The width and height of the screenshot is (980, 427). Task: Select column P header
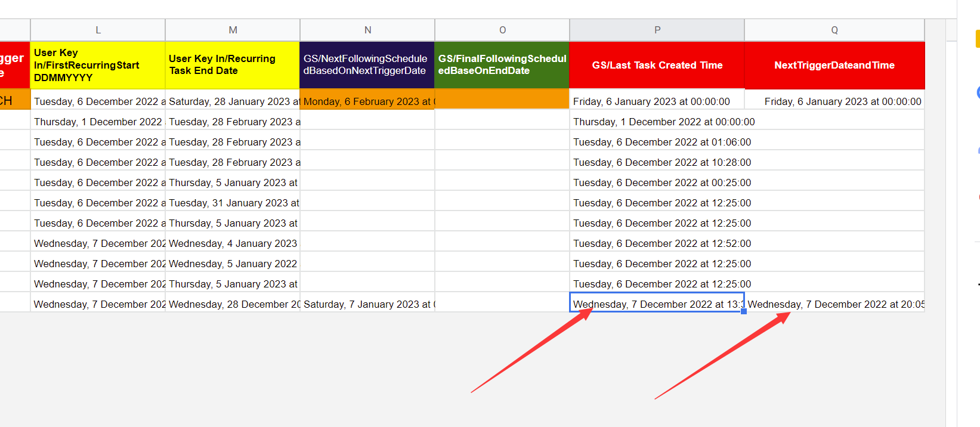pos(657,30)
